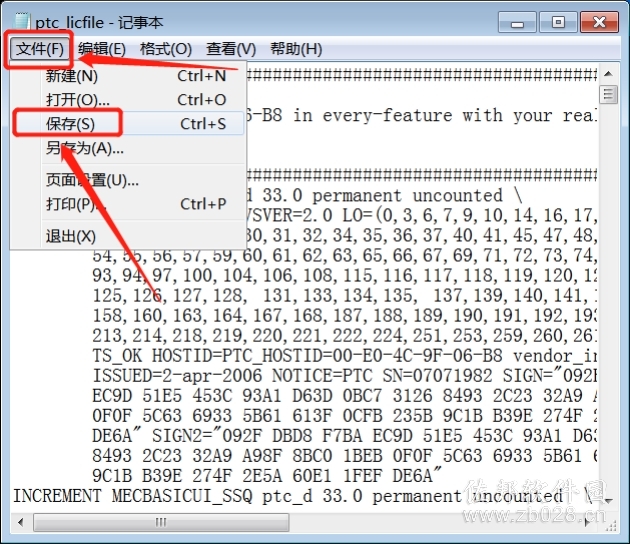This screenshot has height=544, width=630.
Task: Open 页面设置(U)... dialog
Action: (x=136, y=180)
